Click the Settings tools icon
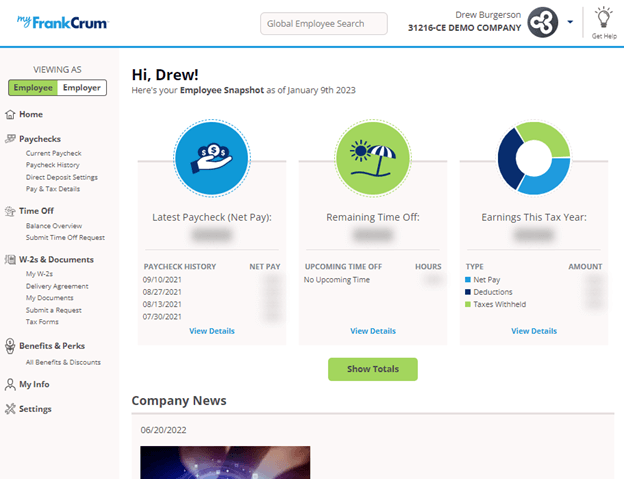The image size is (624, 479). tap(10, 409)
